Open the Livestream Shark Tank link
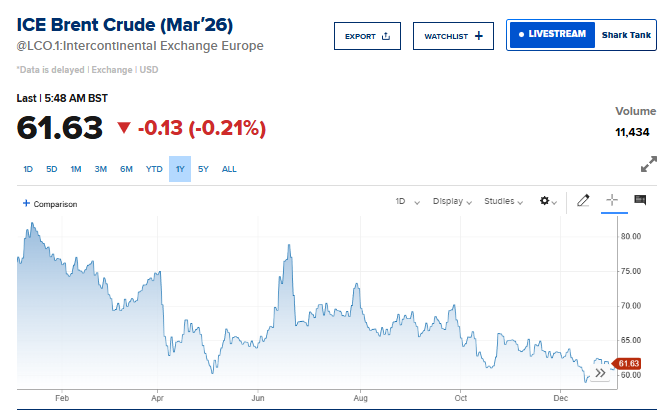Image resolution: width=667 pixels, height=410 pixels. pos(580,36)
